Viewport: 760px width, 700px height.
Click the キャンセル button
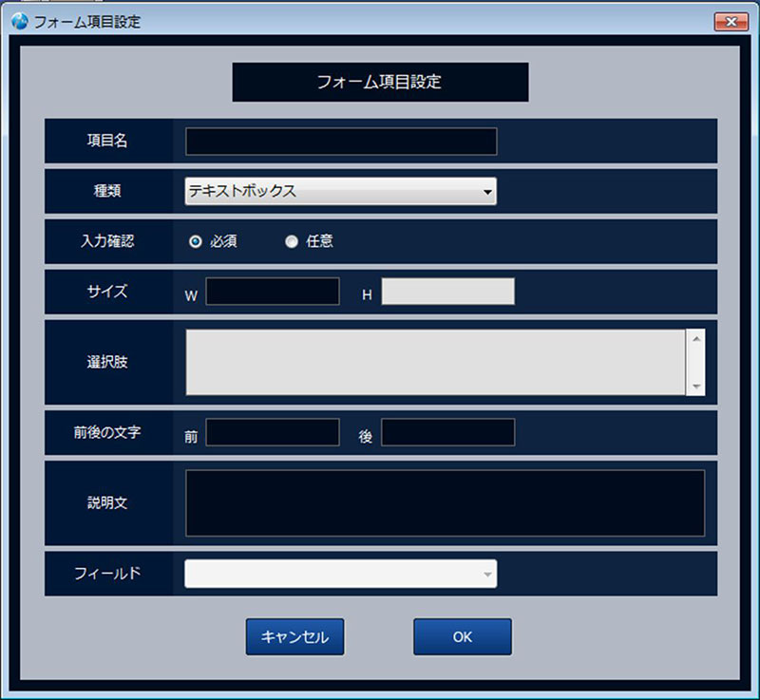294,636
